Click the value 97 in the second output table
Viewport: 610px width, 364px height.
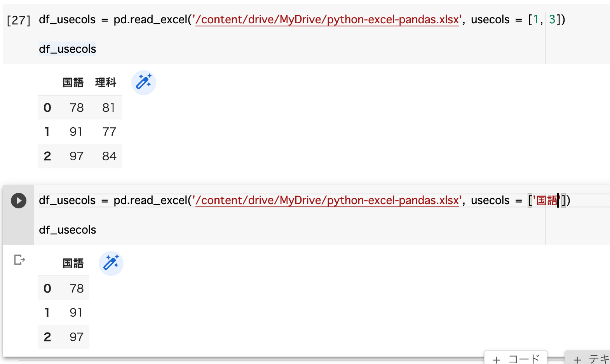pyautogui.click(x=77, y=337)
